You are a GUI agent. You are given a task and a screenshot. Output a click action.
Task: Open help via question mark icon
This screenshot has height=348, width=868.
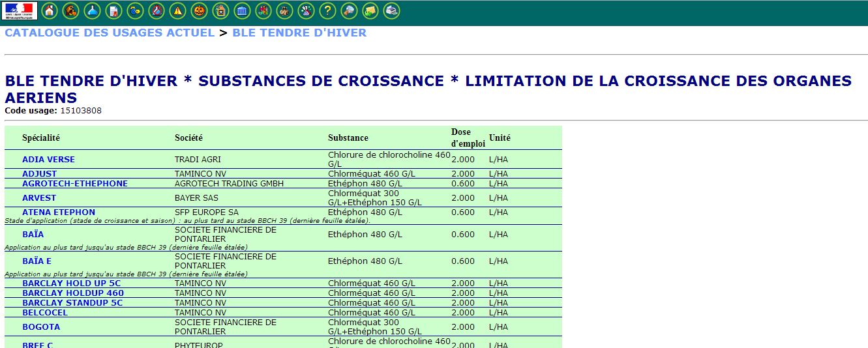(x=327, y=10)
